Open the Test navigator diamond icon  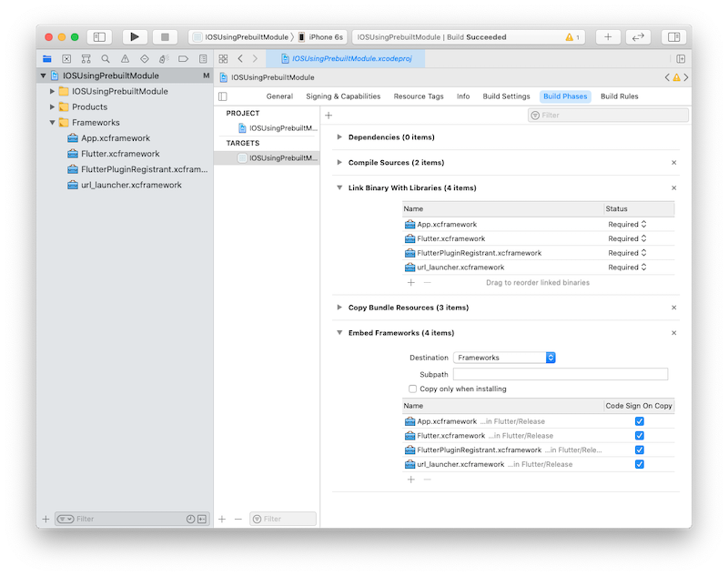pyautogui.click(x=145, y=58)
